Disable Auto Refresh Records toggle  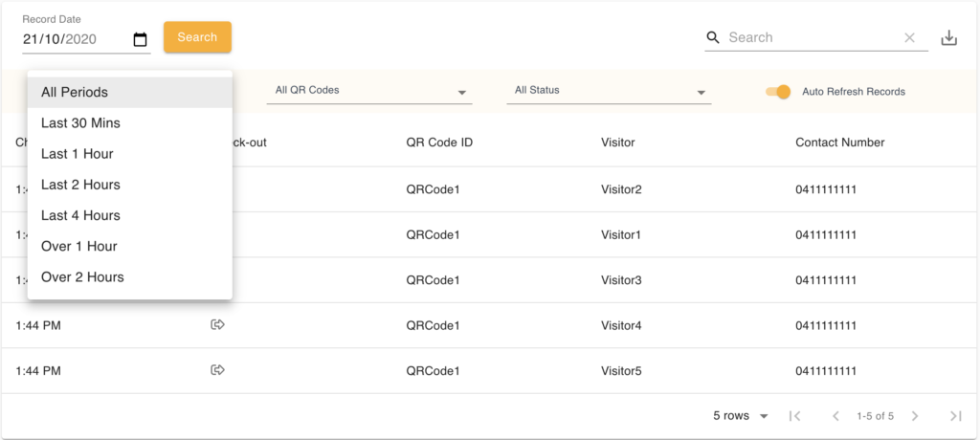click(x=778, y=92)
